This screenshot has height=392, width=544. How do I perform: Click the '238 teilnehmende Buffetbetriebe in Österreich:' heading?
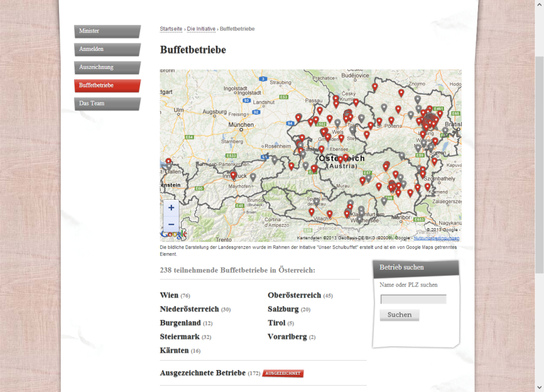point(237,270)
